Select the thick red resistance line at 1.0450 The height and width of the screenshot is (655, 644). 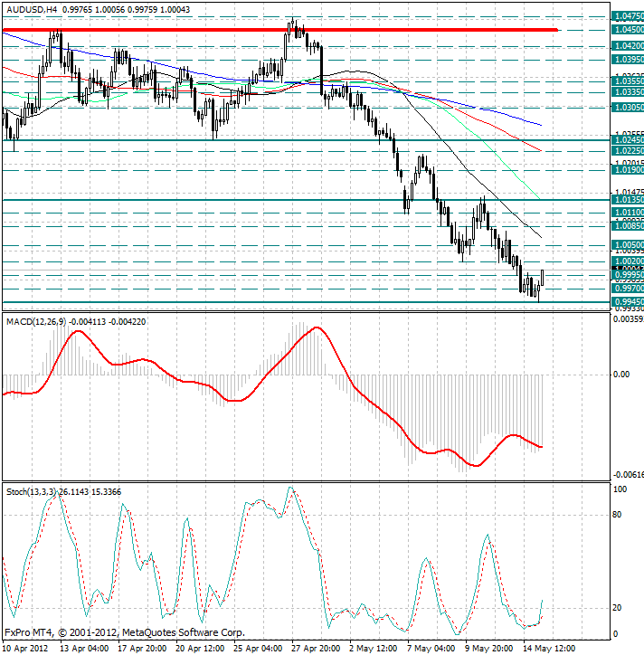(271, 30)
